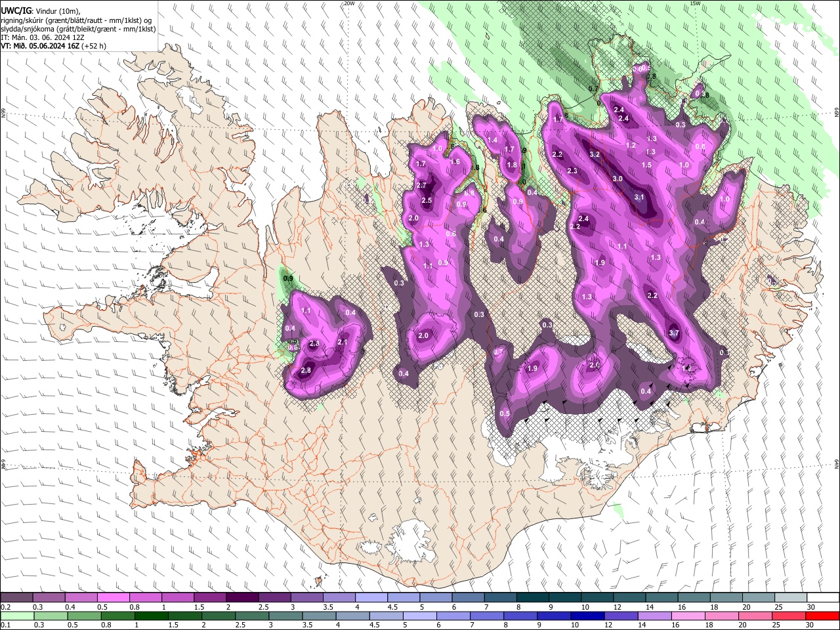Click the '3.1' snowfall value on the map
840x630 pixels.
tap(639, 197)
